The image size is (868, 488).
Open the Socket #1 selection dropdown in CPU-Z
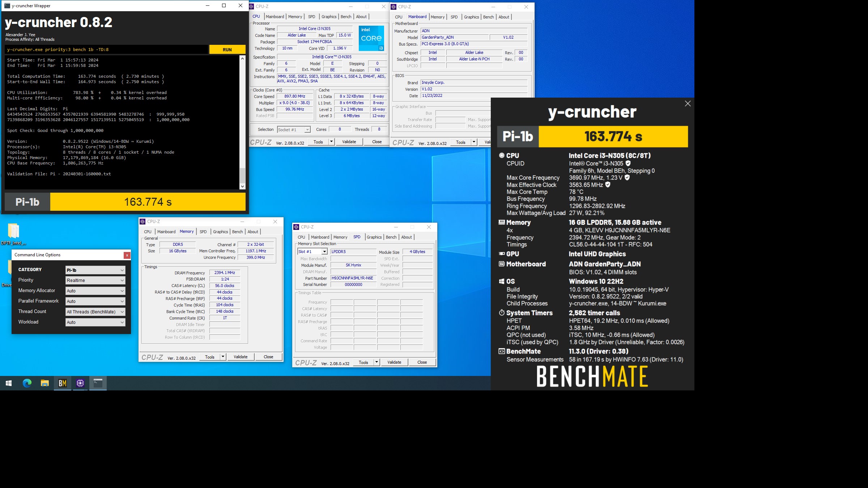pyautogui.click(x=294, y=130)
